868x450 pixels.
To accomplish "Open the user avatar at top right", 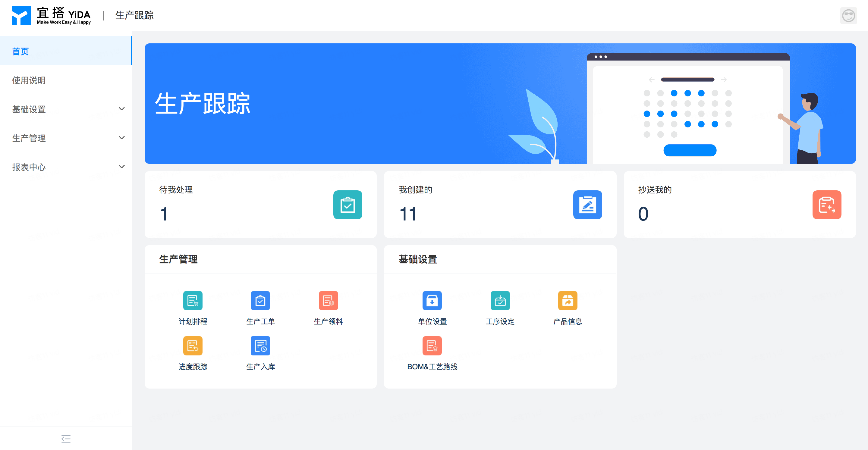I will pyautogui.click(x=848, y=15).
